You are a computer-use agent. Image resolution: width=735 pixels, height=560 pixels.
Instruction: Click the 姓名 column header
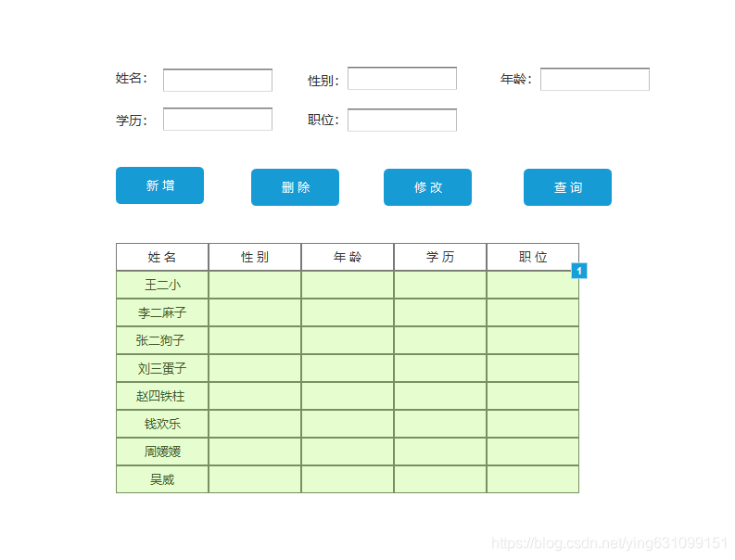(x=162, y=257)
